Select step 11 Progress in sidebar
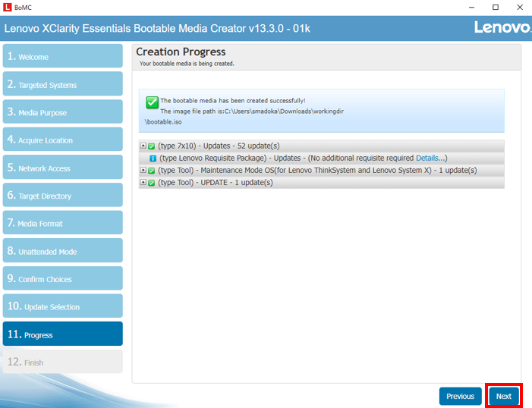The height and width of the screenshot is (408, 532). click(62, 334)
